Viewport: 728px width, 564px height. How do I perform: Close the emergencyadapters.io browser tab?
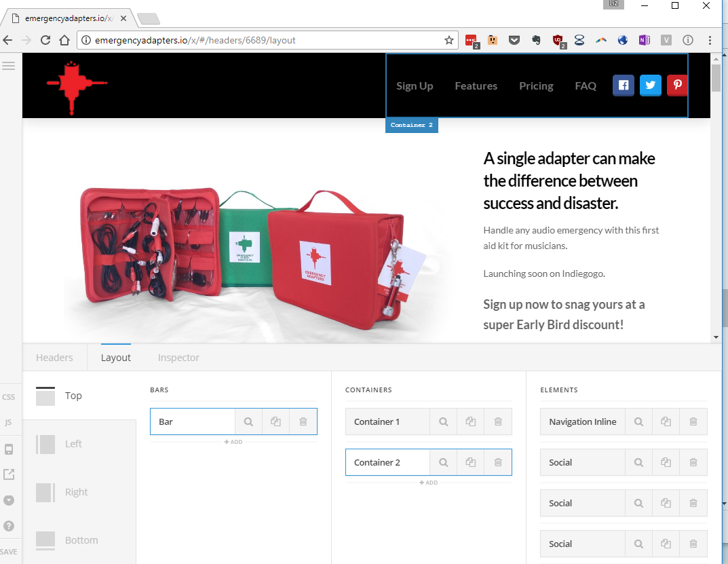(123, 18)
